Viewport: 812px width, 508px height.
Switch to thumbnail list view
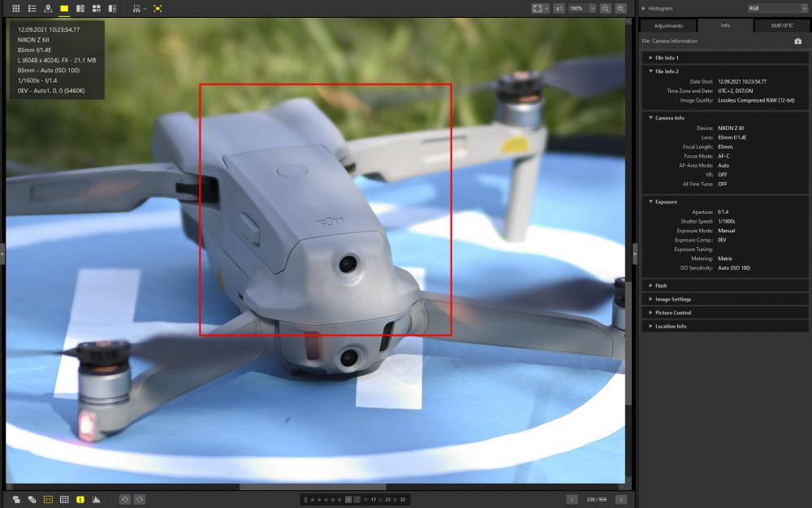[x=32, y=8]
